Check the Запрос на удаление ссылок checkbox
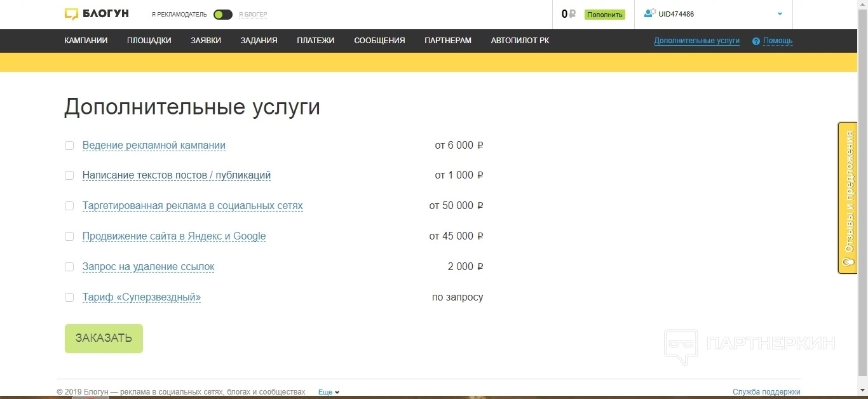 pos(69,267)
